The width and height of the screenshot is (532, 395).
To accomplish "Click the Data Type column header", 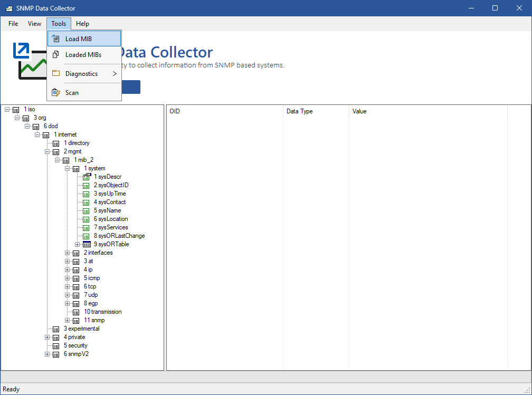I will click(x=299, y=111).
